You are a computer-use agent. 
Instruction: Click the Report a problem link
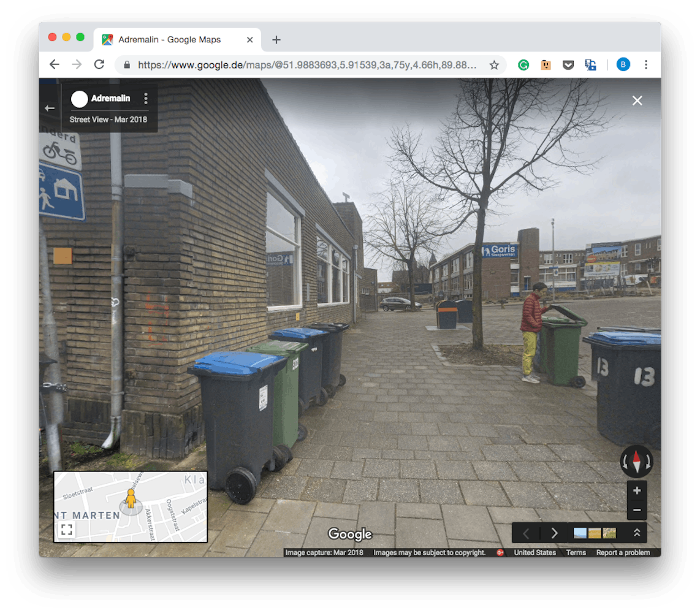point(623,552)
